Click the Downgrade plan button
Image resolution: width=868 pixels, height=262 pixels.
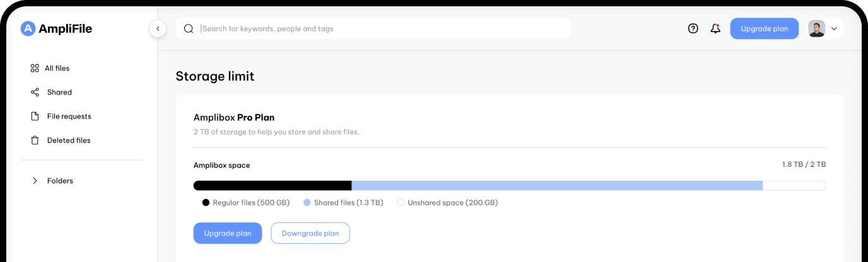tap(310, 233)
